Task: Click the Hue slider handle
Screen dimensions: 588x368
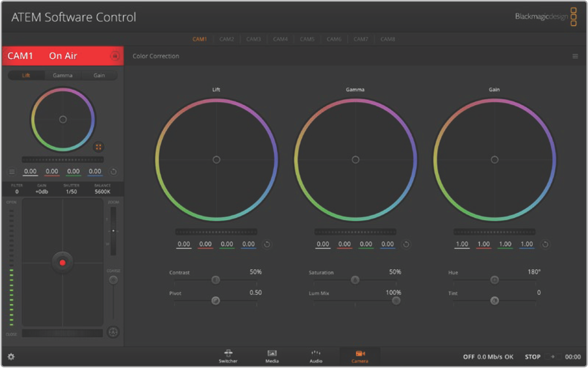Action: 494,280
